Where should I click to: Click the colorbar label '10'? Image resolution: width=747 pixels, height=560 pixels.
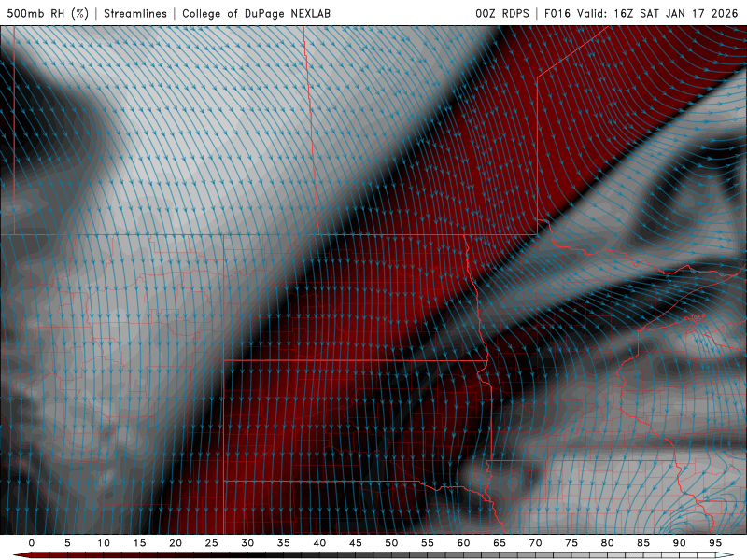click(x=104, y=543)
